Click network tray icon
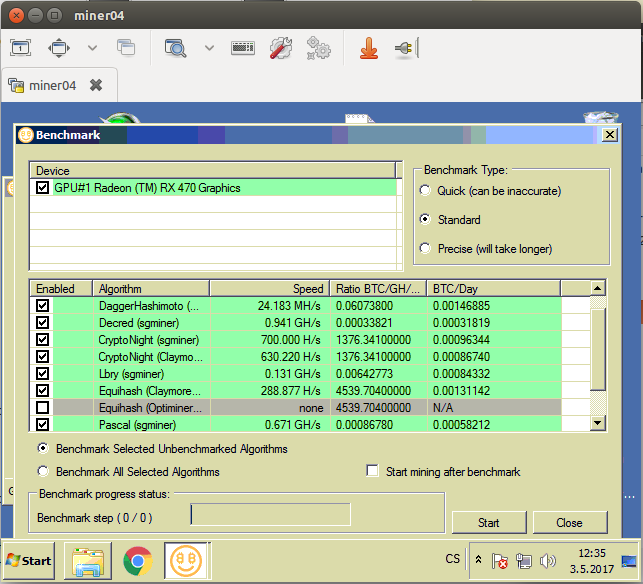The width and height of the screenshot is (643, 584). point(524,561)
